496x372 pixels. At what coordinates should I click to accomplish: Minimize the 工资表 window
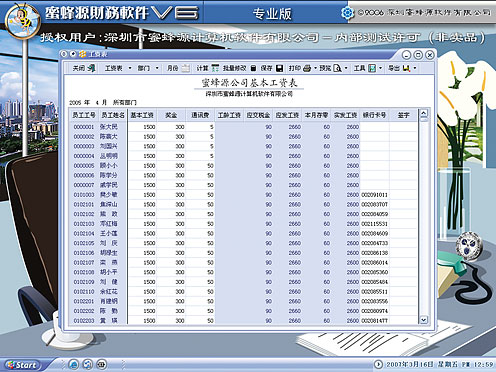tap(406, 55)
